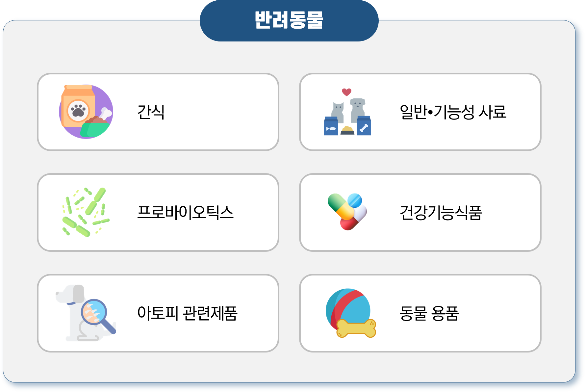
Task: Click the dog with magnifying glass icon
Action: (86, 313)
